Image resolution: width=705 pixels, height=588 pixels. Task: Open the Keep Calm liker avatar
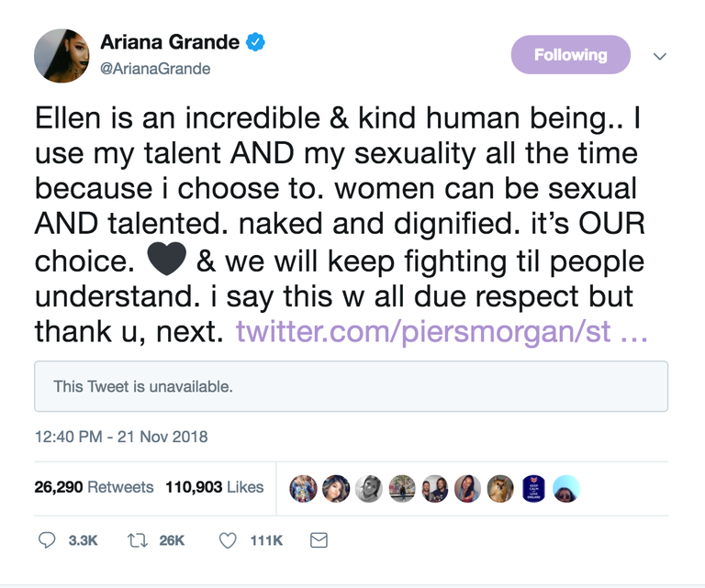533,489
